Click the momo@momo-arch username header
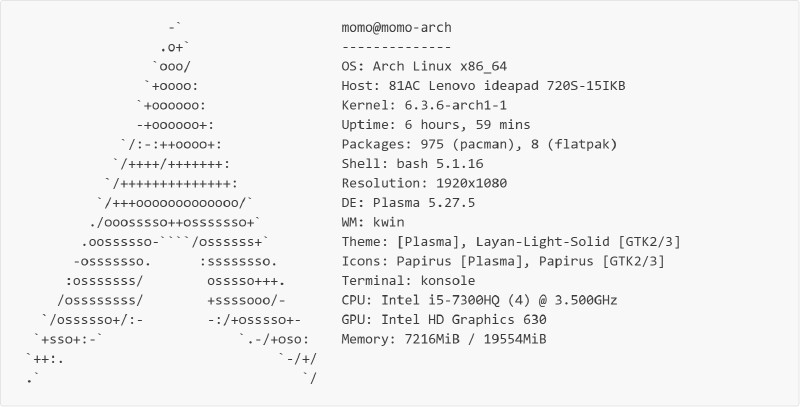Viewport: 800px width, 407px height. [x=395, y=27]
